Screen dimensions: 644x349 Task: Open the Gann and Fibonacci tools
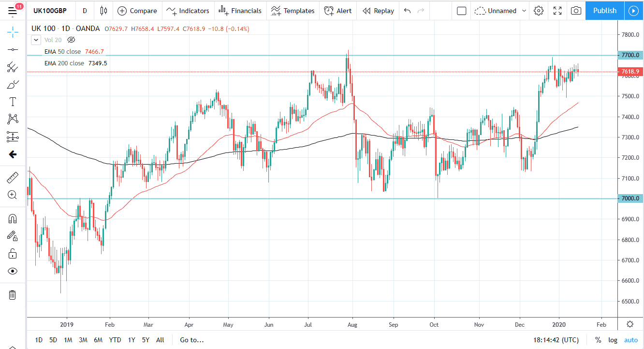click(x=13, y=67)
